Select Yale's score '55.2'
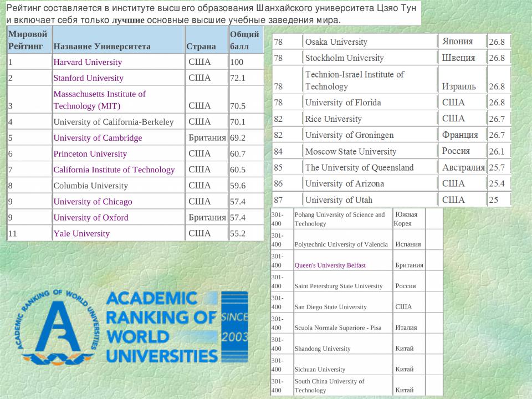532x399 pixels. pos(246,233)
